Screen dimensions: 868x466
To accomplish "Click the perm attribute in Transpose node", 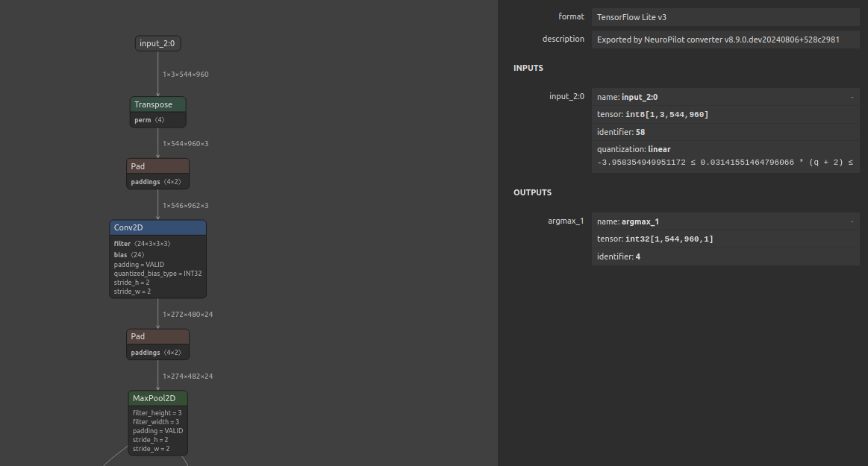I will (149, 120).
